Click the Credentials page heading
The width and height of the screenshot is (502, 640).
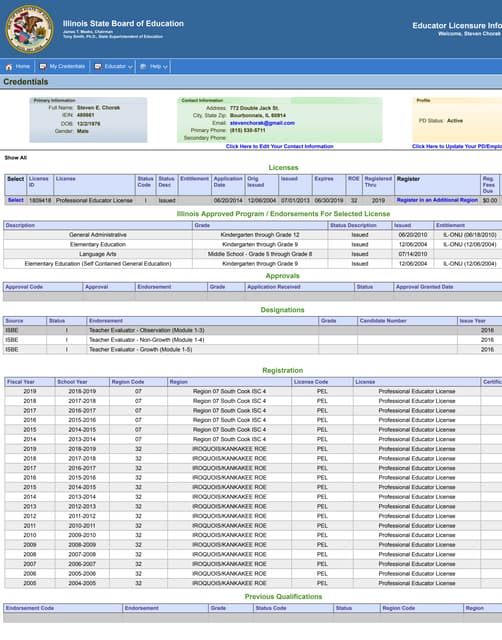[x=26, y=82]
